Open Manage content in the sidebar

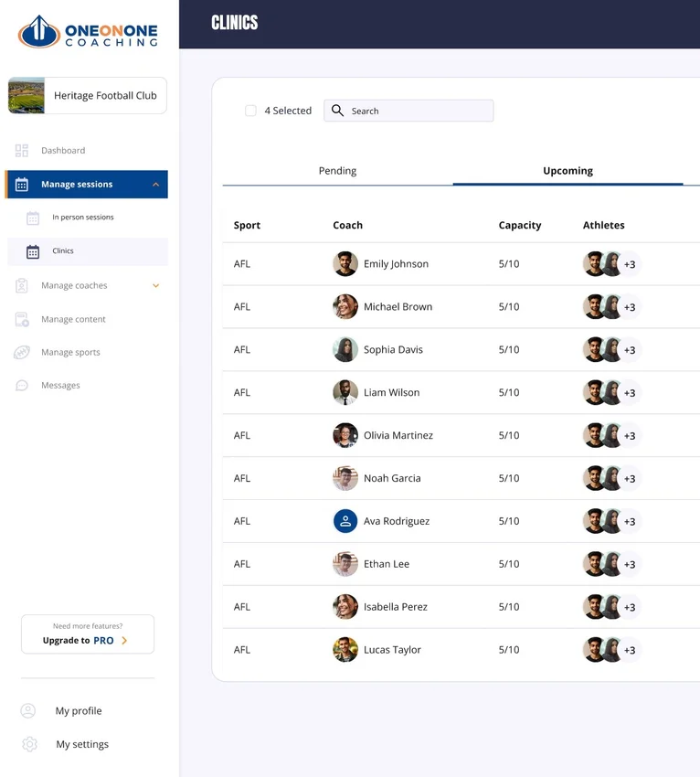[73, 320]
